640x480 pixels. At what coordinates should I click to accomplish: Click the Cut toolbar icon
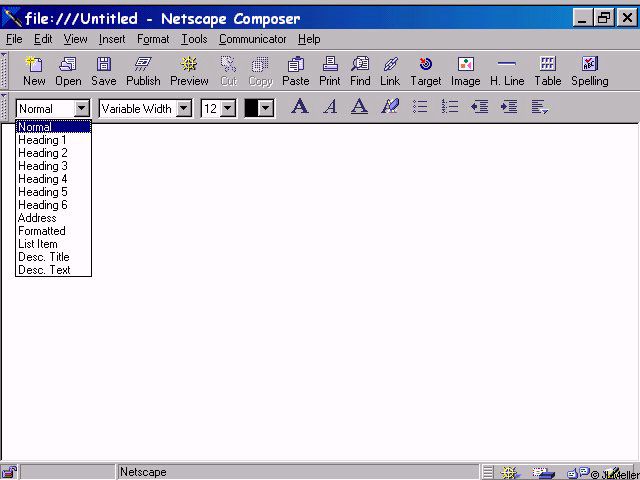coord(229,71)
